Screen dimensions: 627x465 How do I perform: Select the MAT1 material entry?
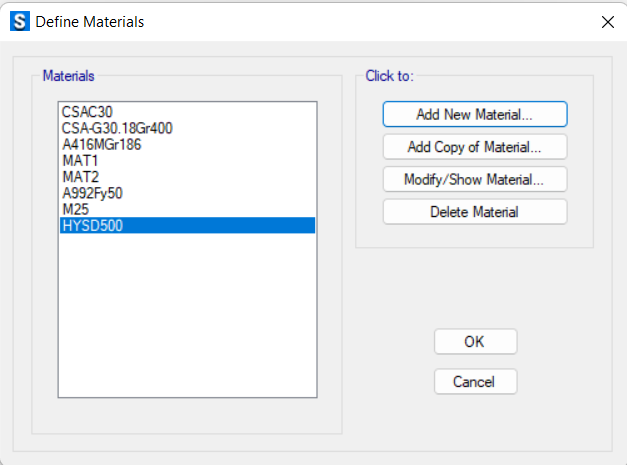coord(187,161)
